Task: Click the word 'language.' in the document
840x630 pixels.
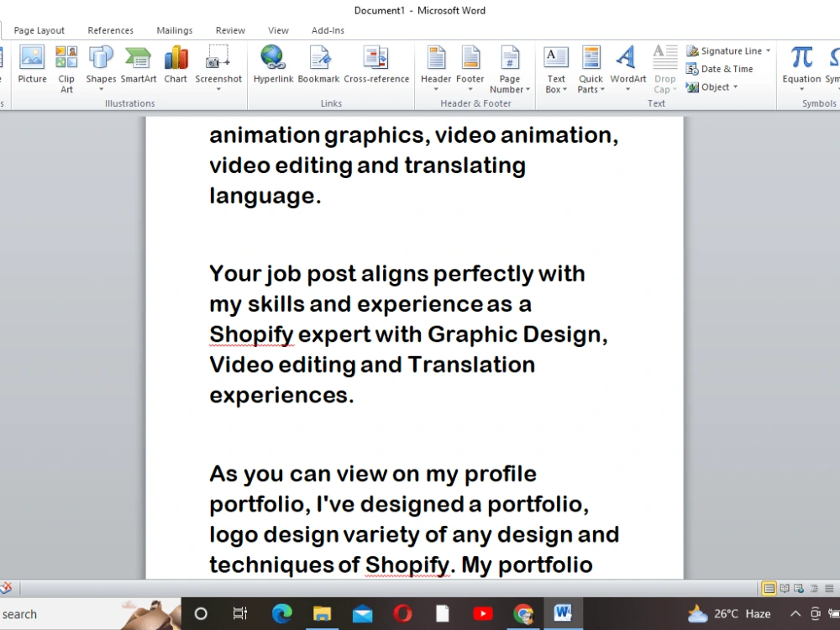Action: point(265,196)
